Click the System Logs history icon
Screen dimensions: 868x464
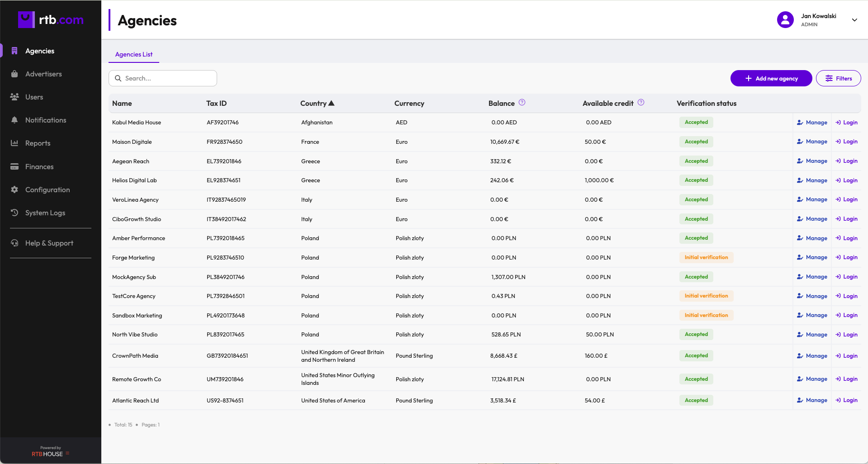pyautogui.click(x=14, y=213)
